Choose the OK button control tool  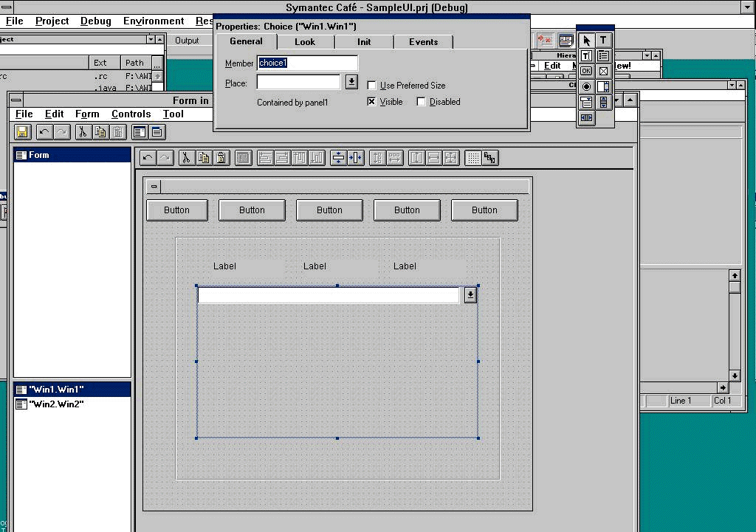[586, 72]
